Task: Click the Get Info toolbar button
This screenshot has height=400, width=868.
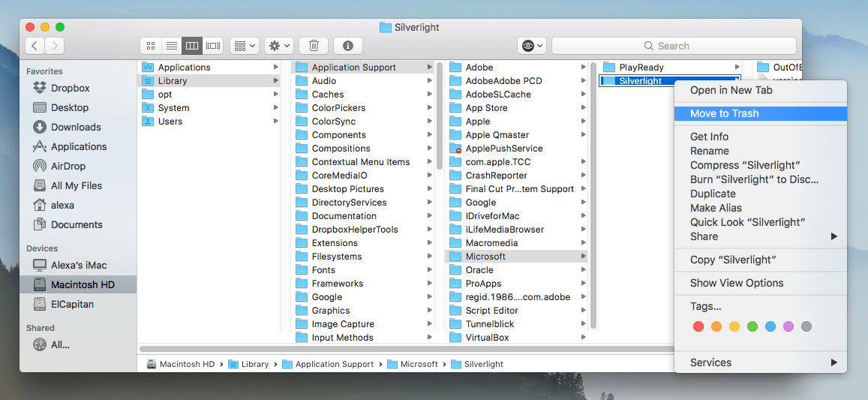Action: point(348,46)
